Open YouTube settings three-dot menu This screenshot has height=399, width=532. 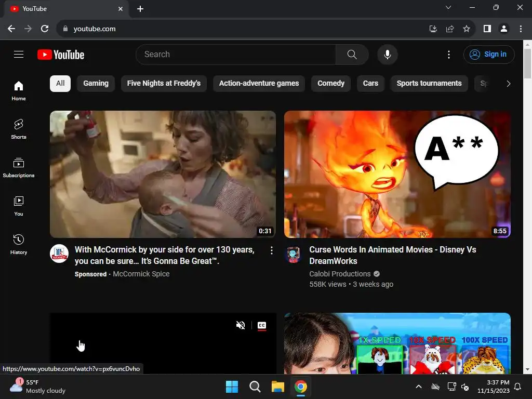point(448,55)
